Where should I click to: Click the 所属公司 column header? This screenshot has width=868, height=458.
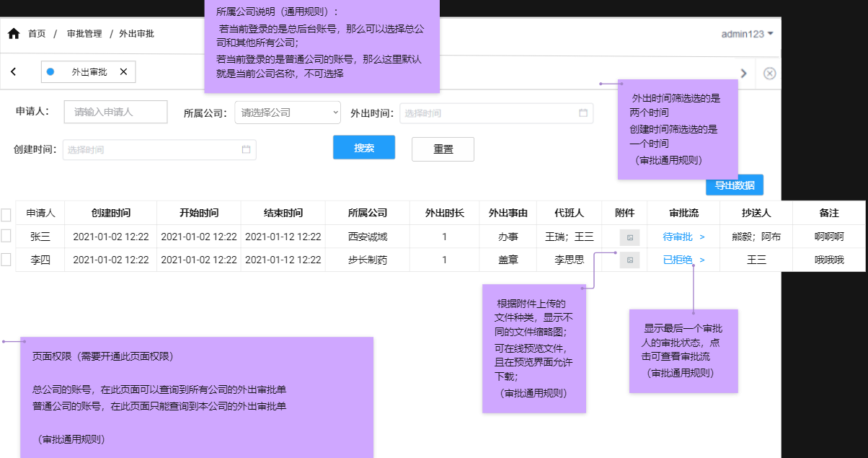[368, 213]
